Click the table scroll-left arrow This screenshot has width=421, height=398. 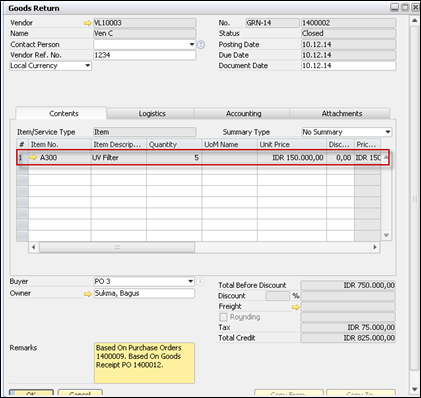click(33, 247)
